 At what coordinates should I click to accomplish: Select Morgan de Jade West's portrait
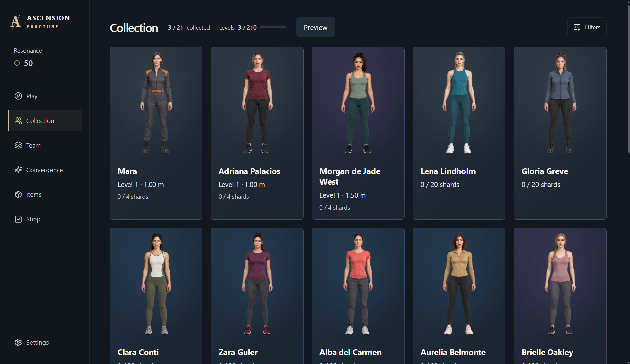click(x=358, y=102)
